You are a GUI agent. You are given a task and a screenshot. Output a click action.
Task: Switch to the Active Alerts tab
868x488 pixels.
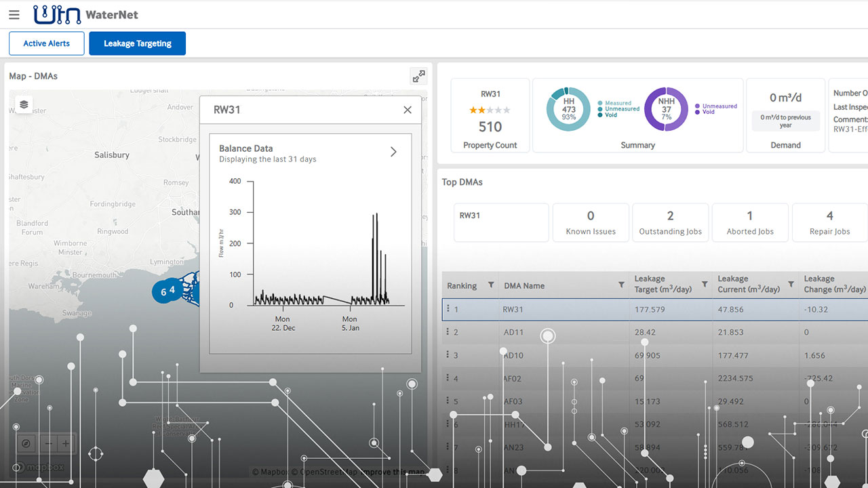(x=46, y=43)
